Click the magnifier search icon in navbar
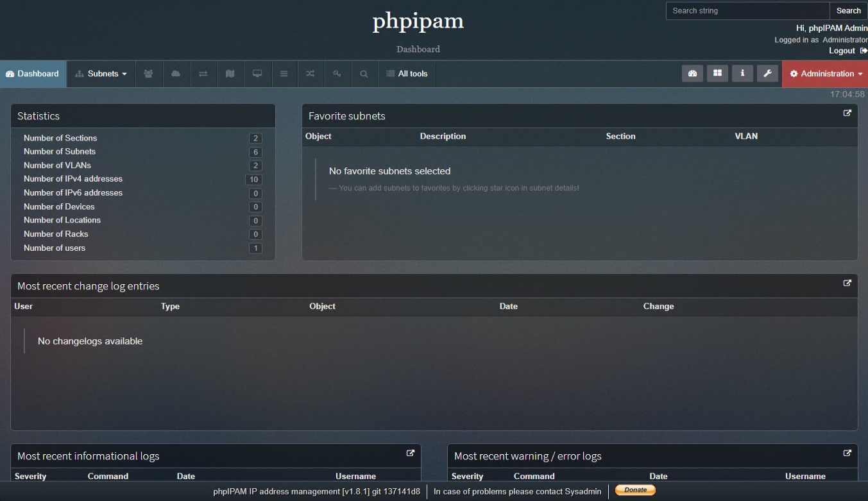 364,74
